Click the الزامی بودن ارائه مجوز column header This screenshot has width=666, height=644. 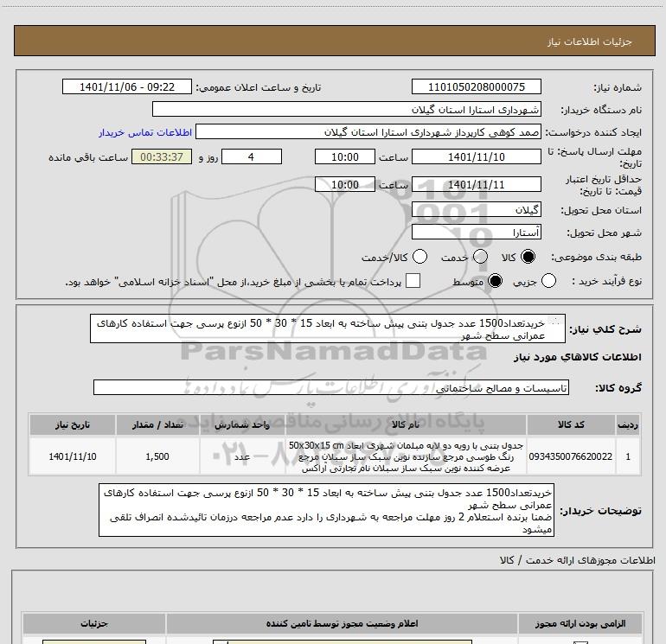pyautogui.click(x=580, y=623)
